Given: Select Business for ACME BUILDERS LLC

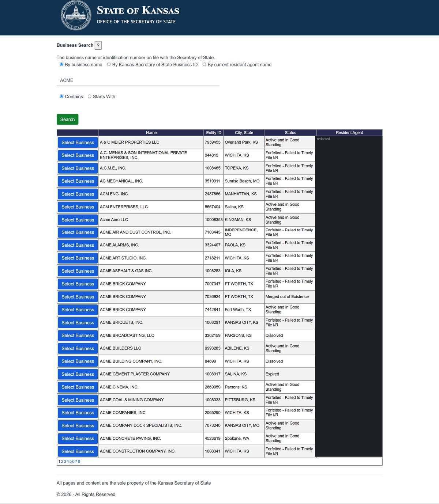Looking at the screenshot, I should (x=78, y=349).
